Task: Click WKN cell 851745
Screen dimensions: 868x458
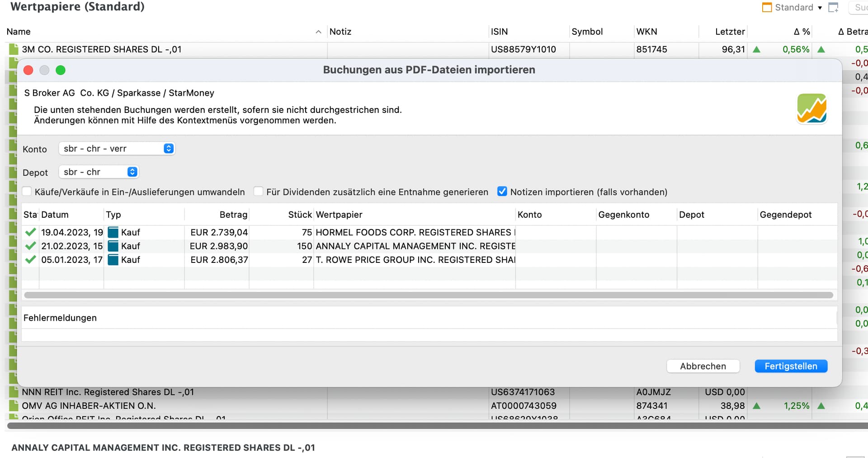Action: [652, 49]
